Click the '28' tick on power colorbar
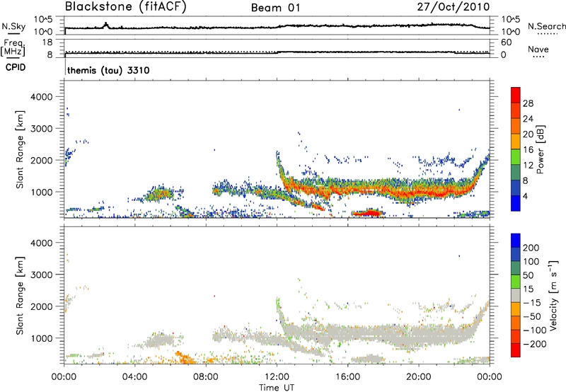 (x=528, y=103)
